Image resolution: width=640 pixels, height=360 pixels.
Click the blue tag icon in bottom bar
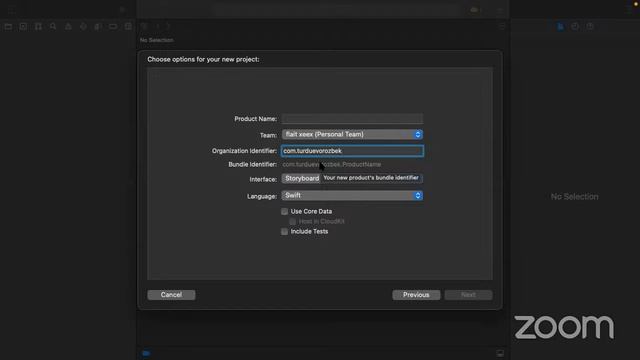point(146,353)
